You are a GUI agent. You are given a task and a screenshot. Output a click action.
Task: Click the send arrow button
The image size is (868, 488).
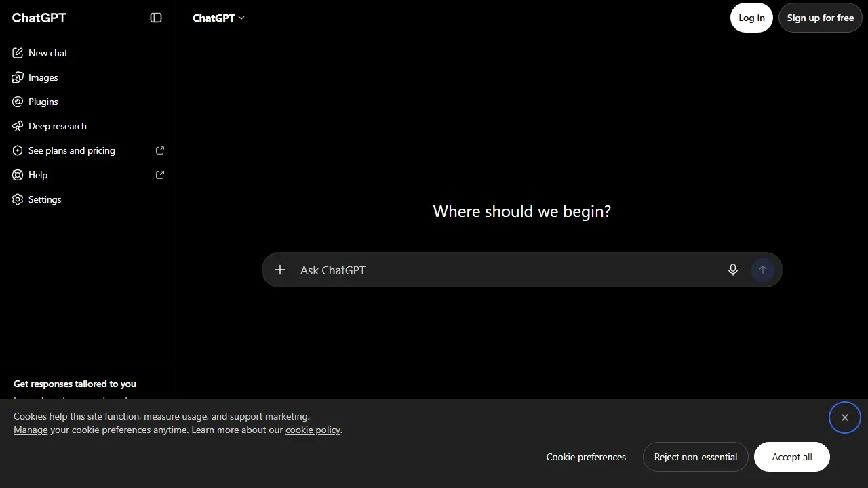click(763, 270)
